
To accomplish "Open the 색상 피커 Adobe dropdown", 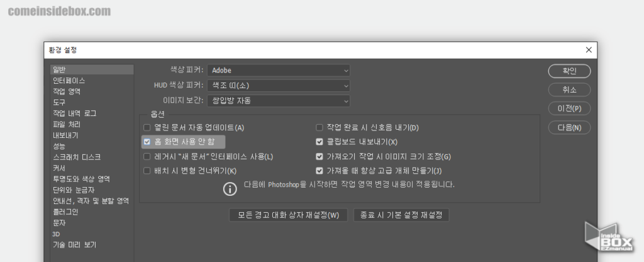I will [x=279, y=70].
